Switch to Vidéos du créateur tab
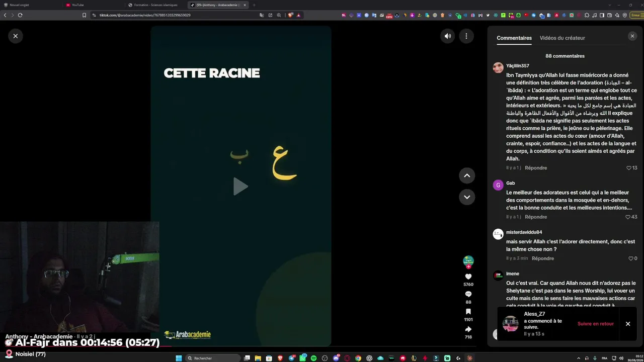This screenshot has height=362, width=644. [x=562, y=38]
